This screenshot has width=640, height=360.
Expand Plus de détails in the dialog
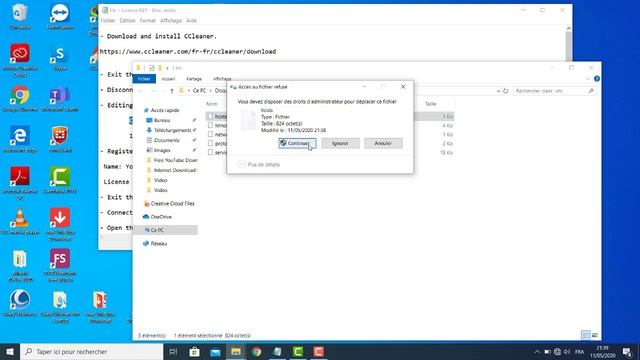click(x=259, y=164)
